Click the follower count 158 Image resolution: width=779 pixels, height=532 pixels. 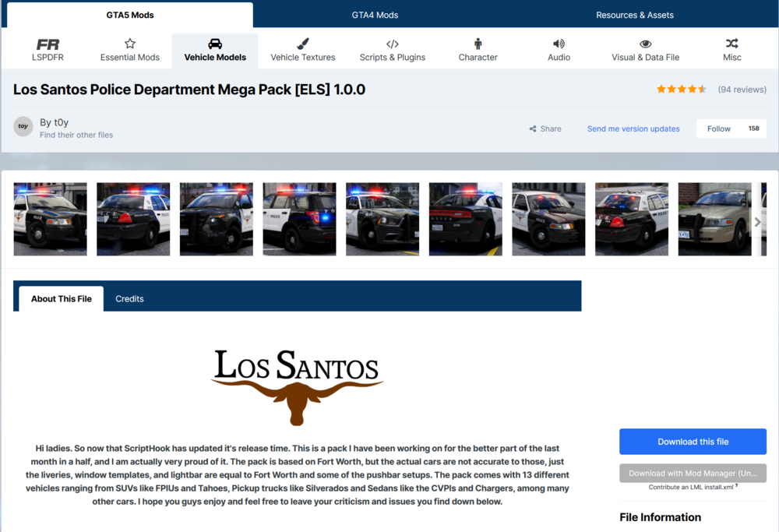[753, 129]
